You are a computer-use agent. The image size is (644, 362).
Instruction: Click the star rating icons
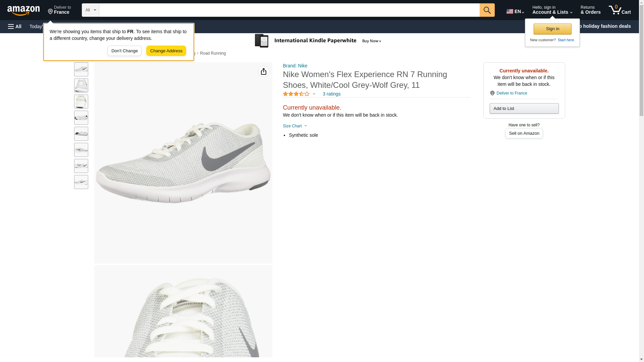coord(296,94)
